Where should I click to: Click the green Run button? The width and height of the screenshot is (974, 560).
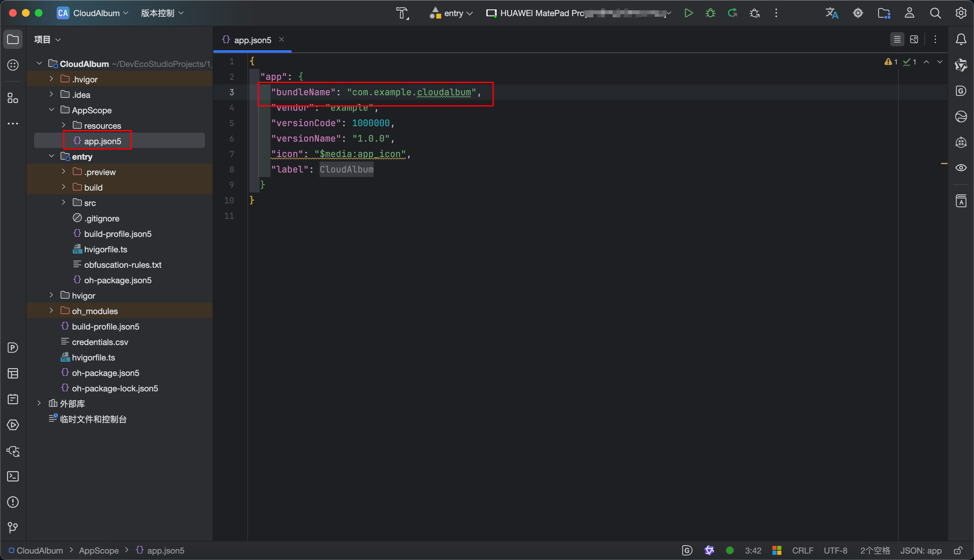688,13
